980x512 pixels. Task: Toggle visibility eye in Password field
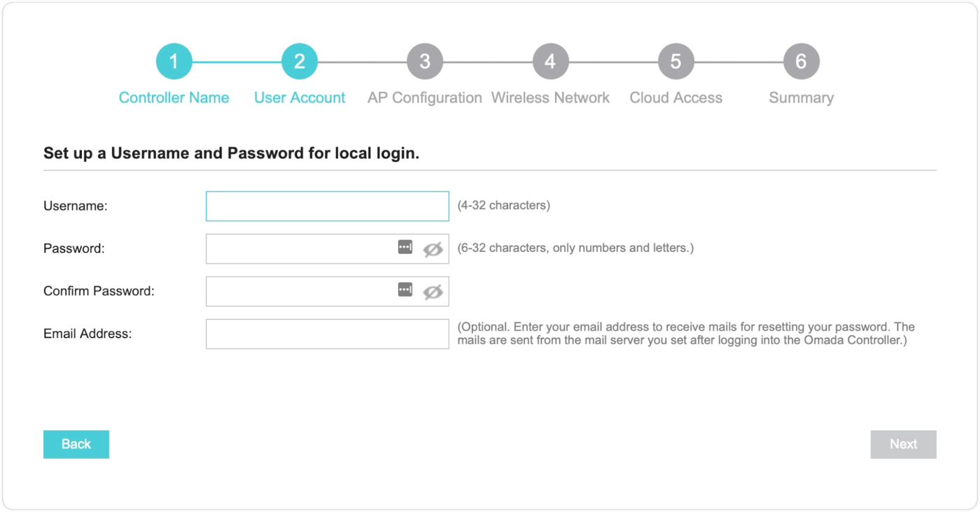(x=433, y=248)
